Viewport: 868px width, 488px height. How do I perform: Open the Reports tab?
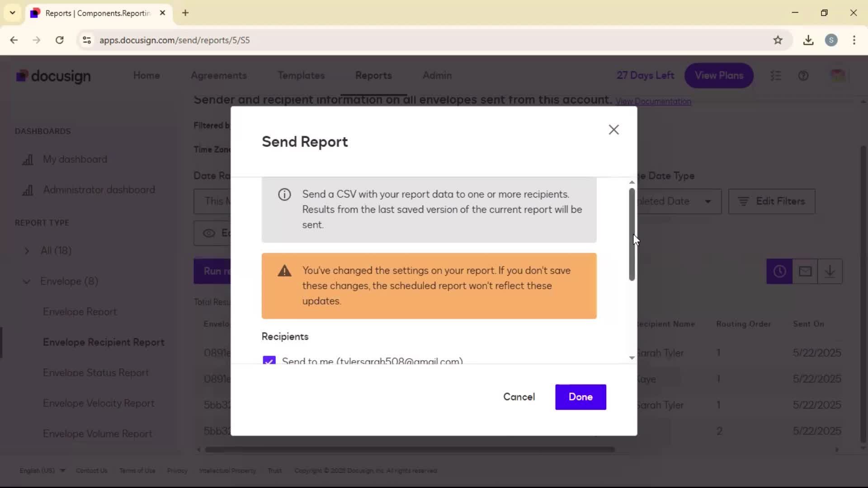click(x=373, y=75)
